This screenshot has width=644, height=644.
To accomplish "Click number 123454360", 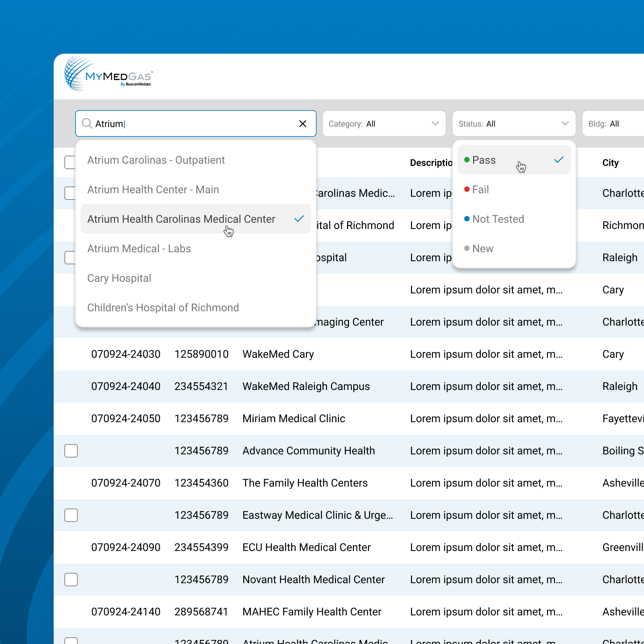I will 201,483.
